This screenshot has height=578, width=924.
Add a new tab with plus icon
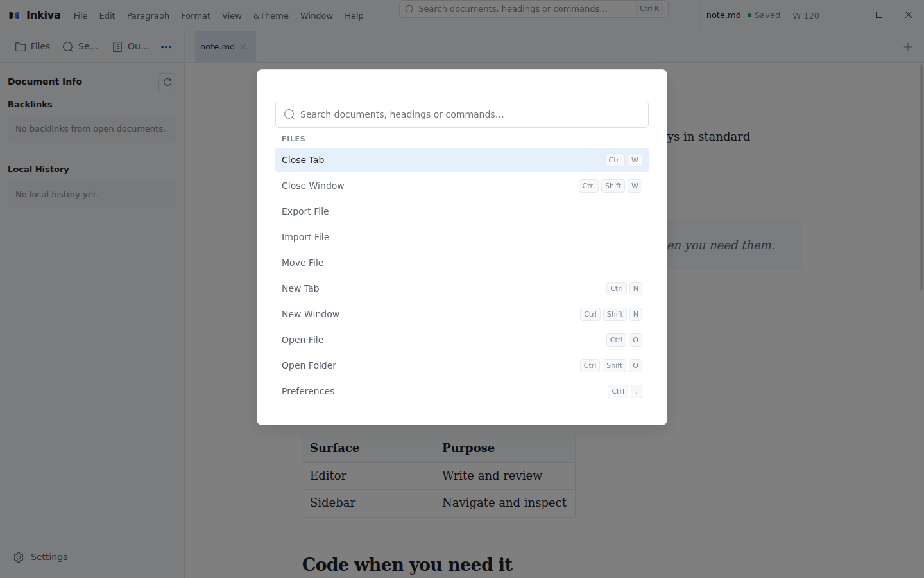click(x=907, y=47)
